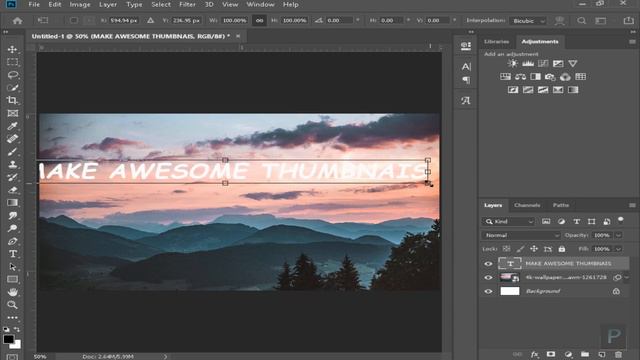Hide the Background layer

pos(488,291)
